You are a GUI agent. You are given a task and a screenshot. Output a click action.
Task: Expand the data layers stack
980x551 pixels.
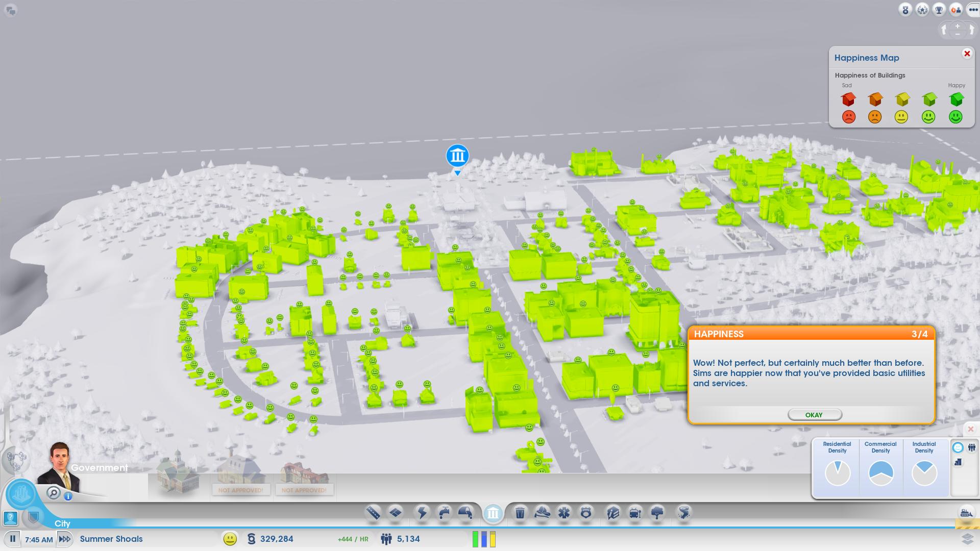point(967,539)
